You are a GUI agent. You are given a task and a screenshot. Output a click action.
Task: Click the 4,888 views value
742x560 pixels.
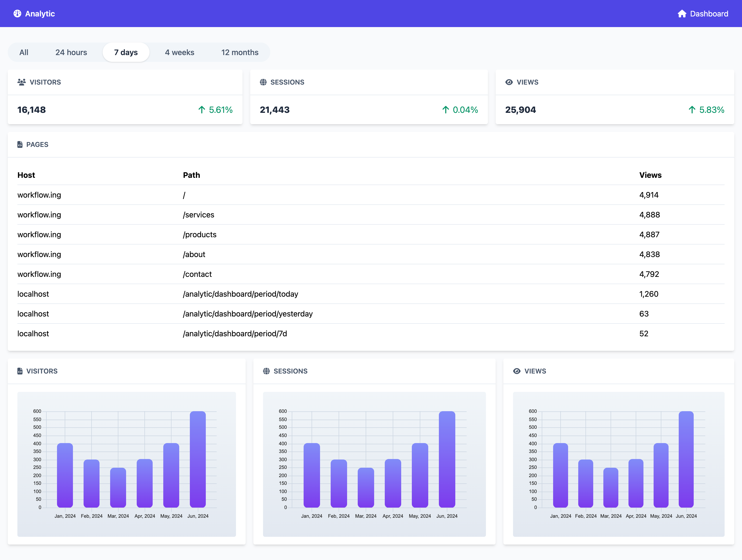[x=650, y=215]
